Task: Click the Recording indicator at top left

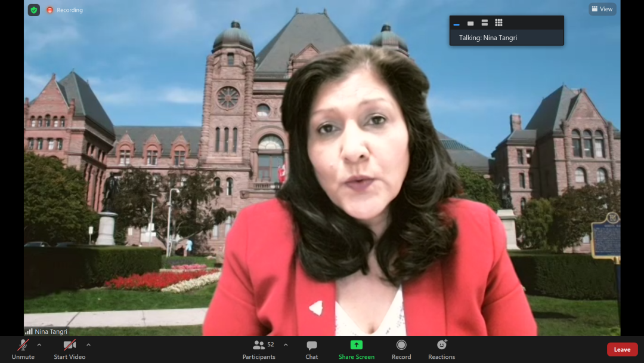Action: point(64,10)
